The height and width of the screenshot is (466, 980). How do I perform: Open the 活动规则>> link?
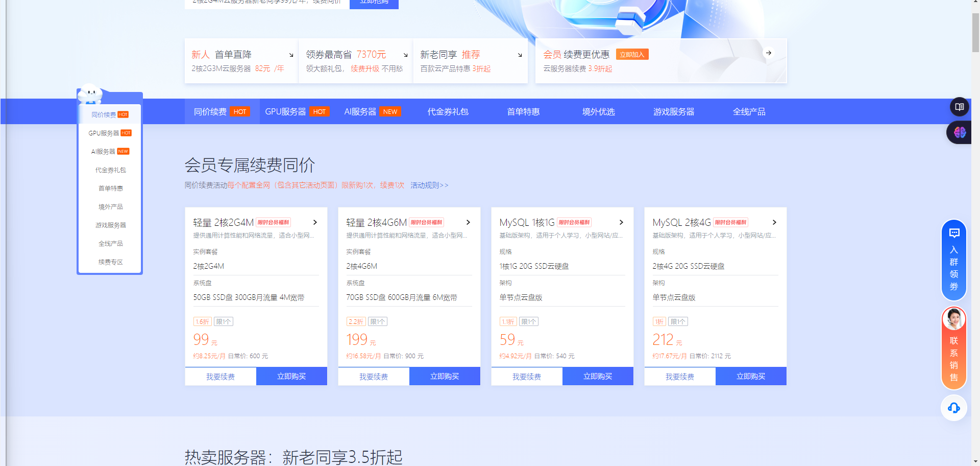[x=428, y=185]
